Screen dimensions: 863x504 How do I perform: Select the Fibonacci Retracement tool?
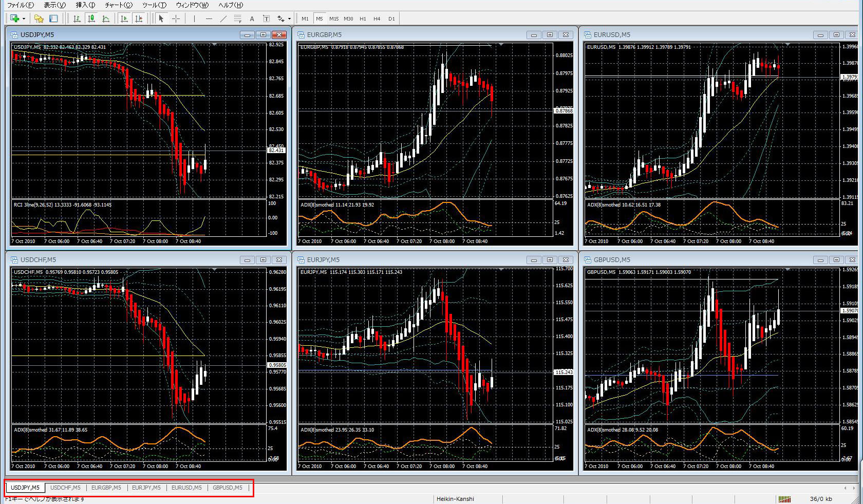click(237, 18)
